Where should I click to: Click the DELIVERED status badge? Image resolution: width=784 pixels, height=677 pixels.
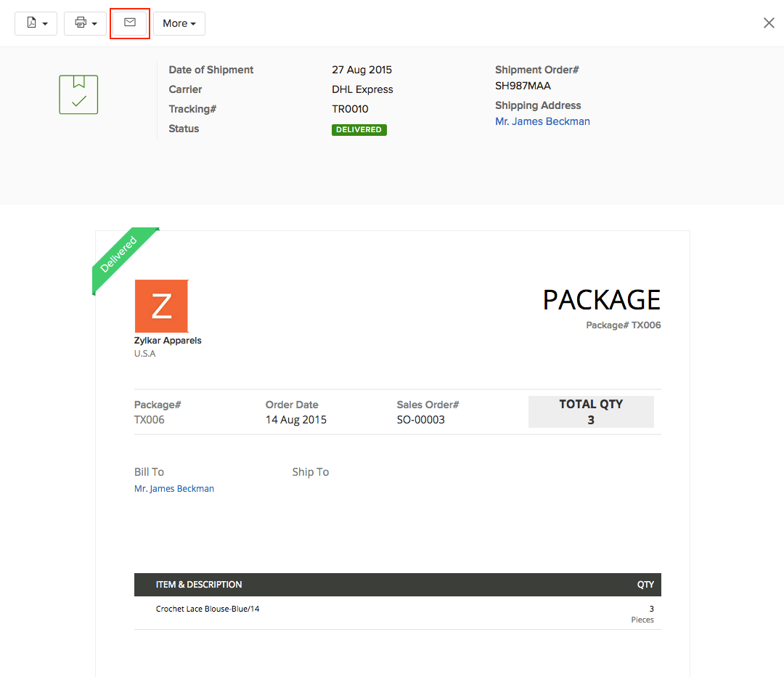(x=359, y=129)
